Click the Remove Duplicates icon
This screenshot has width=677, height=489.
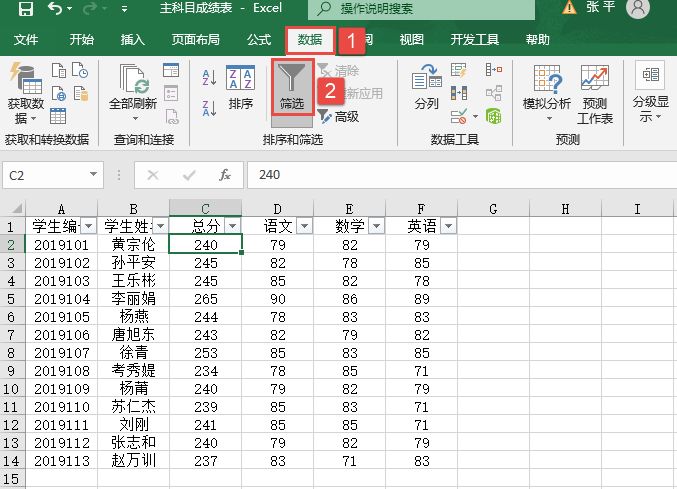click(x=459, y=93)
